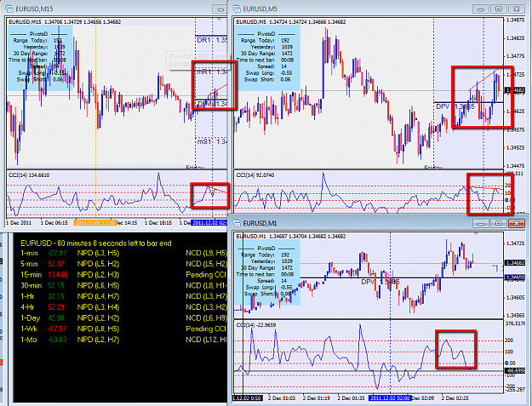Click the EURUSD,M5 window chart icon
This screenshot has width=532, height=406.
coord(237,9)
